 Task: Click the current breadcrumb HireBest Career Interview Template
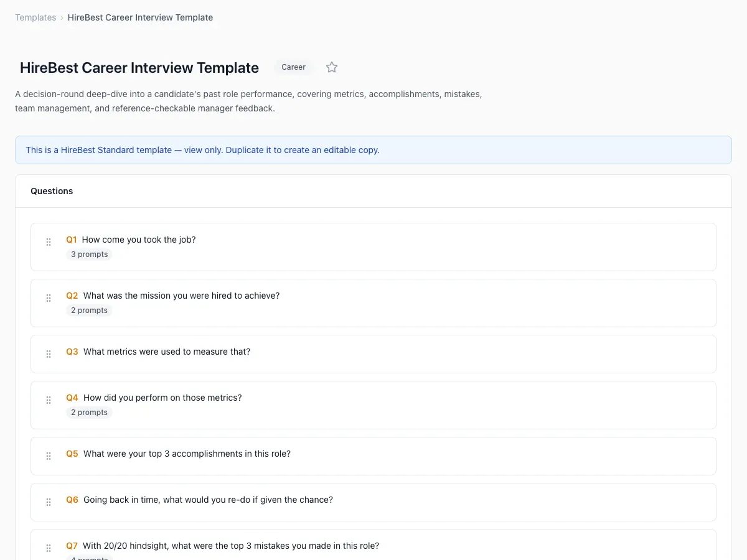[x=140, y=17]
